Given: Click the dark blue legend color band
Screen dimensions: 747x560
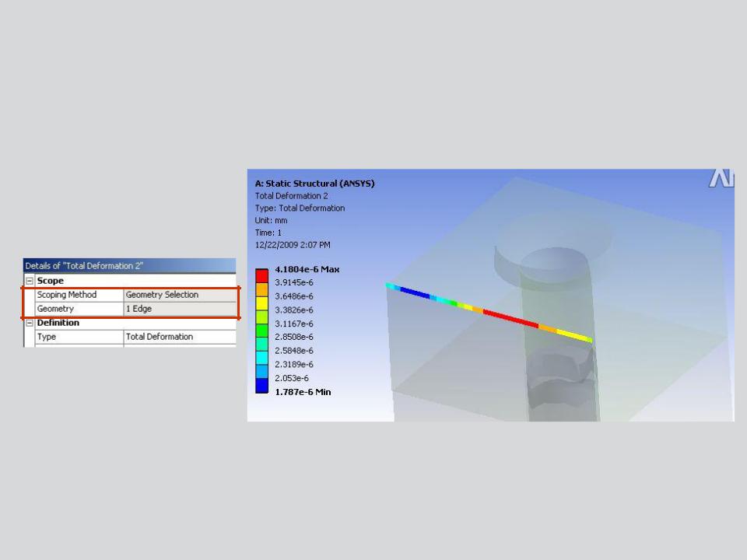Looking at the screenshot, I should coord(262,386).
